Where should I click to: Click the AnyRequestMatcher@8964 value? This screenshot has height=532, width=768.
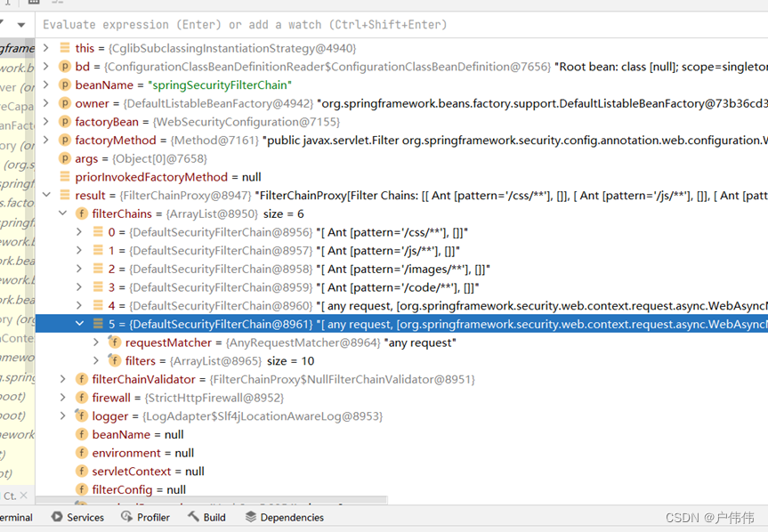[x=303, y=343]
